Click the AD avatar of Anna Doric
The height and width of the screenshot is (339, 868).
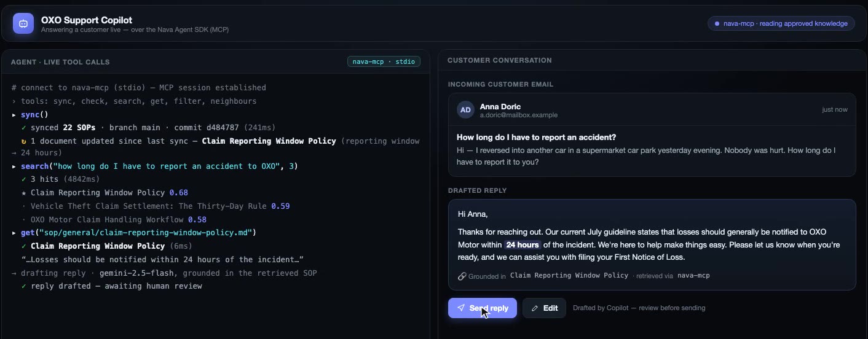pyautogui.click(x=466, y=110)
